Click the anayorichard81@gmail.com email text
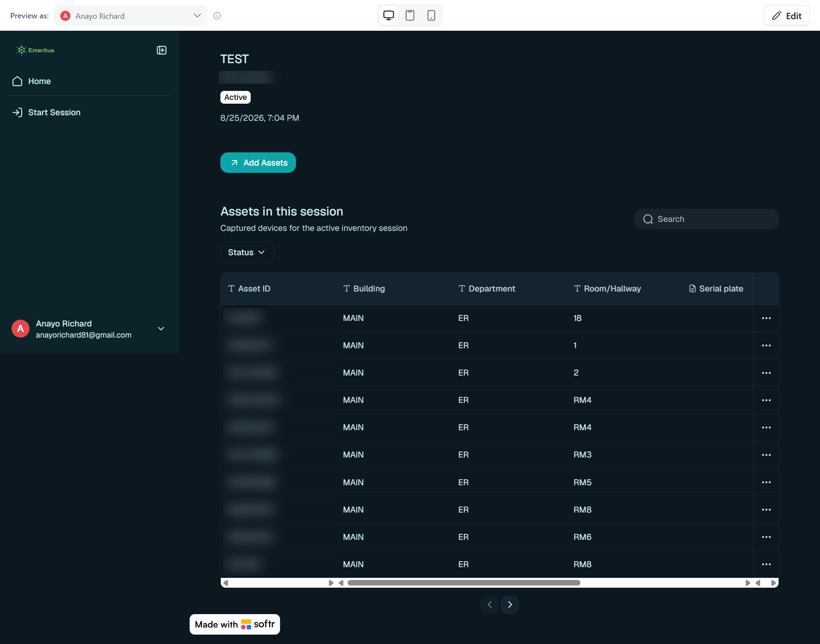The image size is (820, 644). [x=84, y=335]
